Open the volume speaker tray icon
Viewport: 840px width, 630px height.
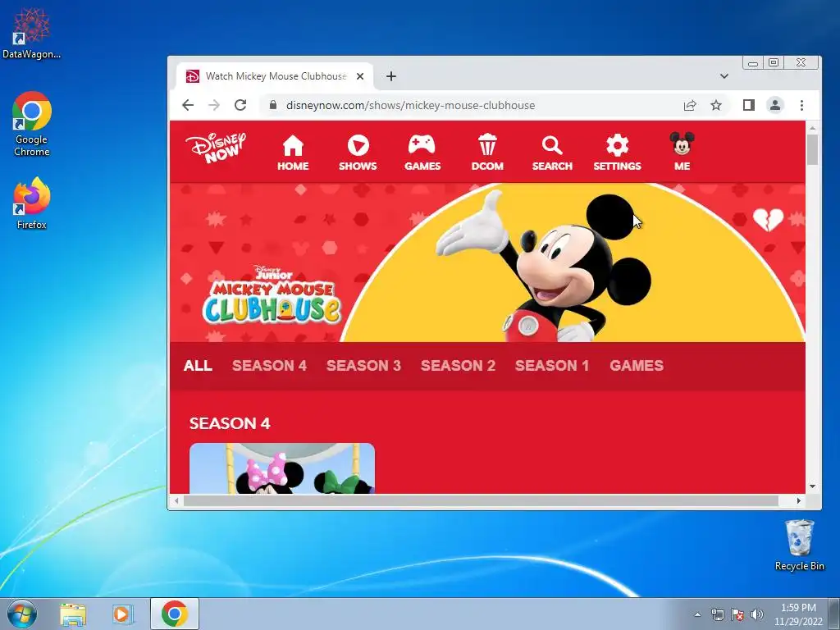click(x=756, y=614)
